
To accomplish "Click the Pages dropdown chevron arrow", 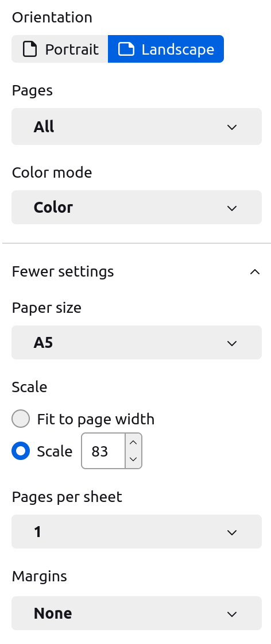I will tap(232, 127).
